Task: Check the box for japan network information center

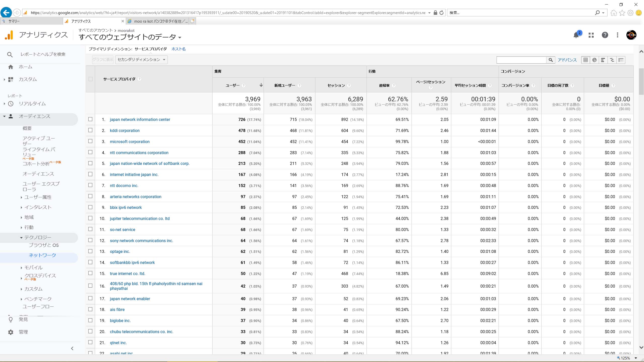Action: click(90, 119)
